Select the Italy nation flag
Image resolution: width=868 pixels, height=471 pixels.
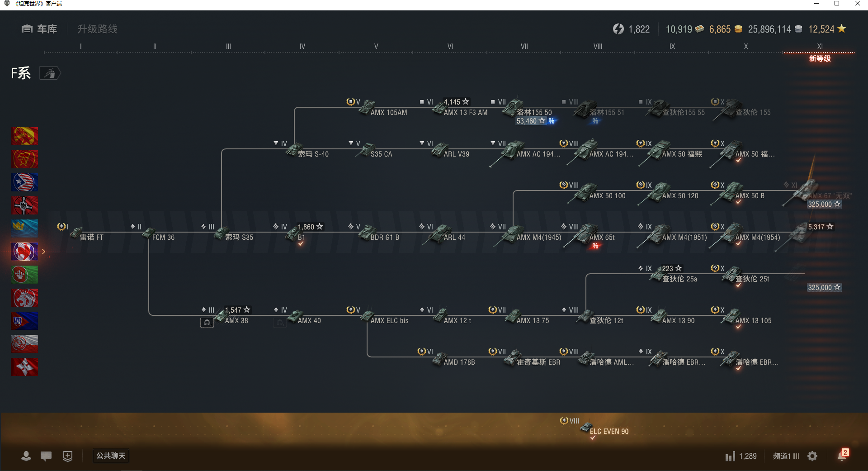[24, 275]
